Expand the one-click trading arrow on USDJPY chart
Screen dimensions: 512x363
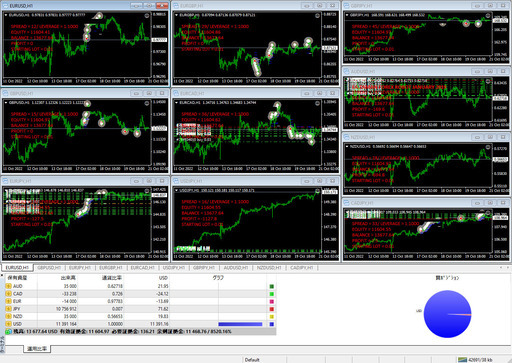[177, 190]
